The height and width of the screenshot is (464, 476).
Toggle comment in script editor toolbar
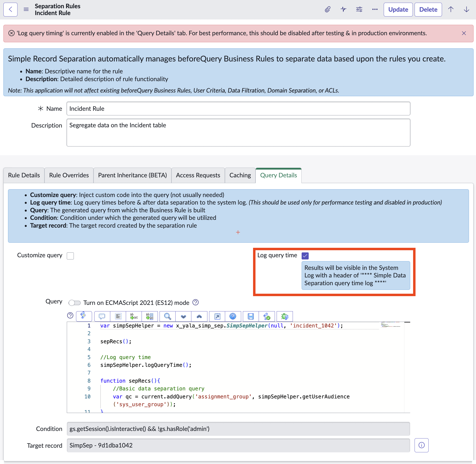[102, 316]
